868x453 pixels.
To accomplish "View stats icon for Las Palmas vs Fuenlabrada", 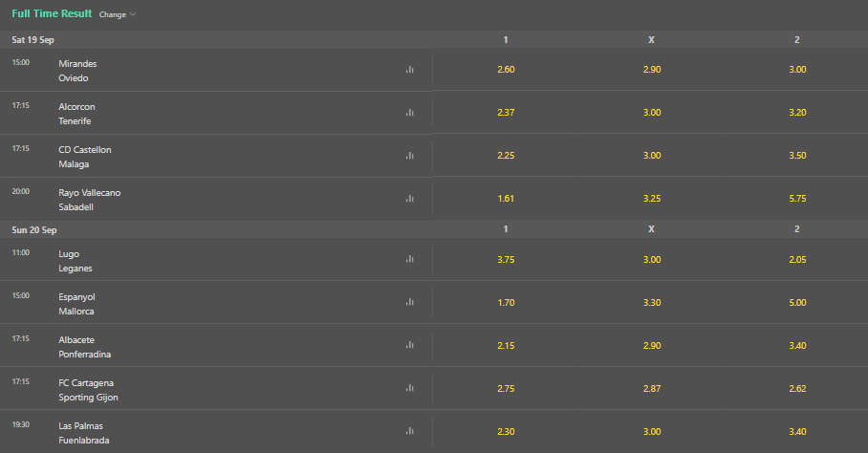I will pos(410,431).
